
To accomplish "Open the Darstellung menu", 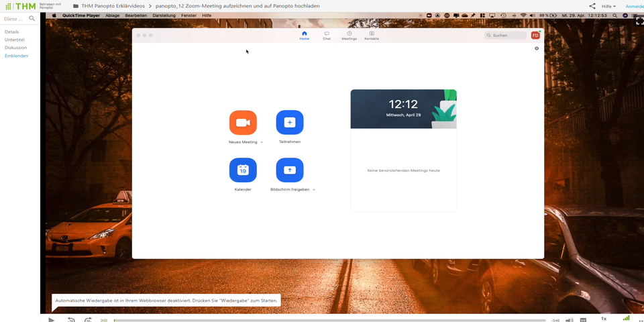I will (164, 15).
